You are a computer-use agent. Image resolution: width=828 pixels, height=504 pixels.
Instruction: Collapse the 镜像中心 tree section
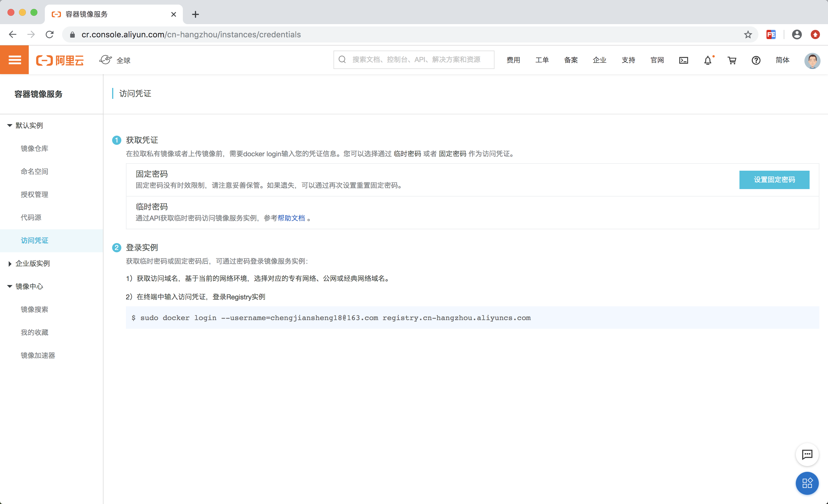(x=10, y=286)
